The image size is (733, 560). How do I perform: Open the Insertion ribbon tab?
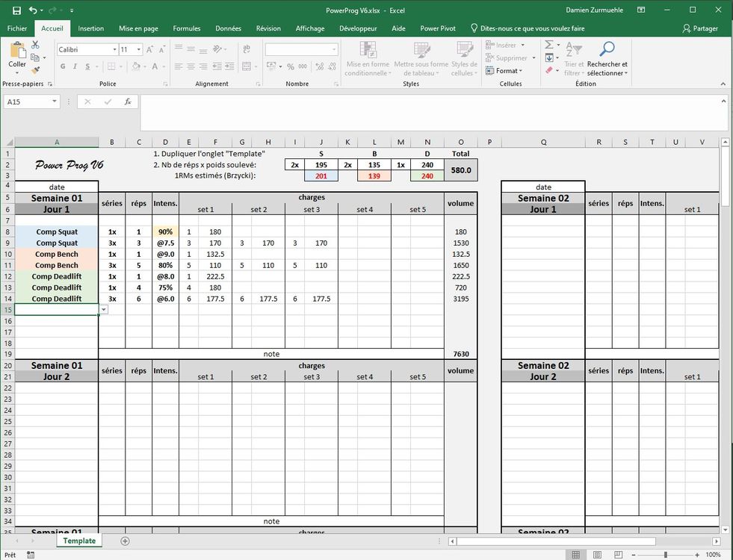coord(90,28)
